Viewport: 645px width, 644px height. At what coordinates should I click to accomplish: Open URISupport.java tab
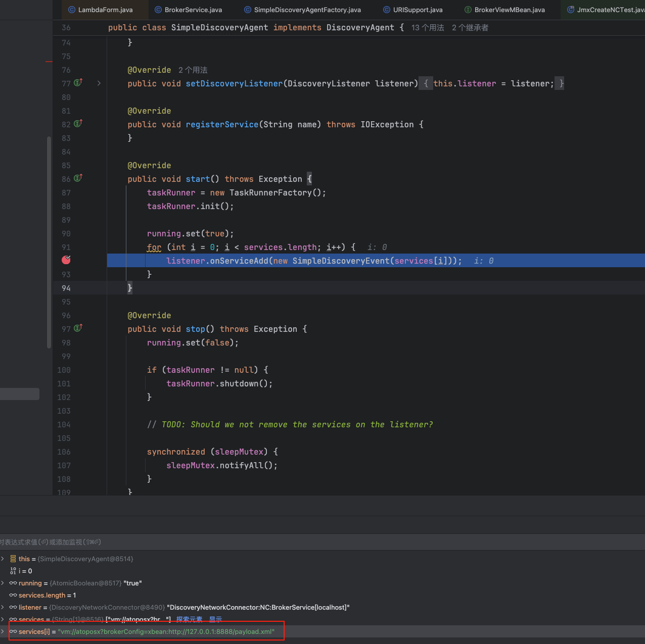(418, 10)
